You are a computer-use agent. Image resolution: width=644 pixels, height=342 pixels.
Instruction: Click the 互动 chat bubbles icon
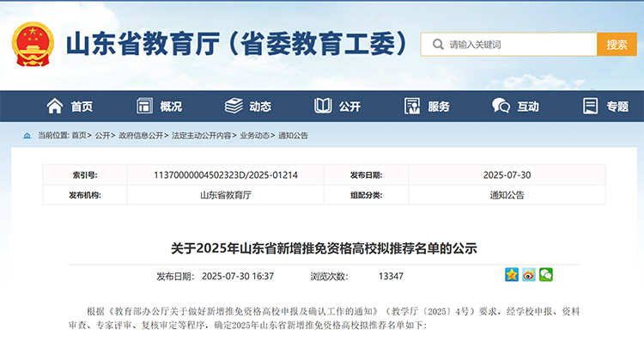coord(501,106)
